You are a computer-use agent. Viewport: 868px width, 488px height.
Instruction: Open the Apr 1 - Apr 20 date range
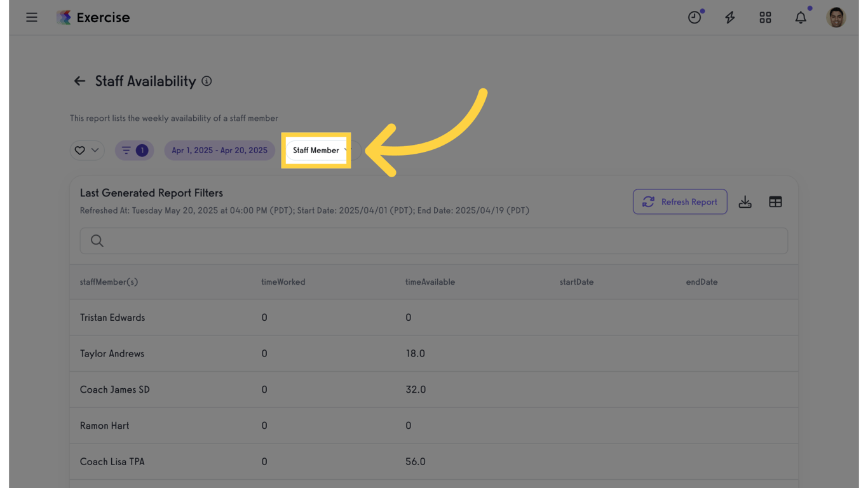coord(219,151)
